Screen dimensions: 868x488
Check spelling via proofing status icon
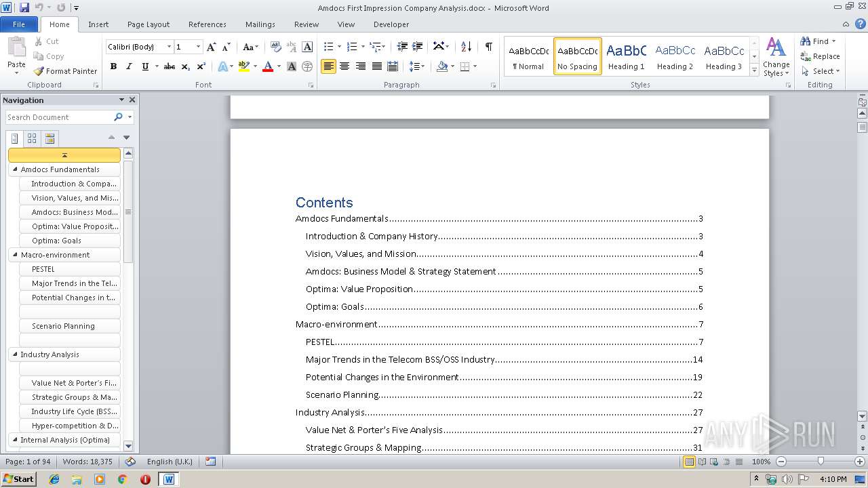coord(130,462)
